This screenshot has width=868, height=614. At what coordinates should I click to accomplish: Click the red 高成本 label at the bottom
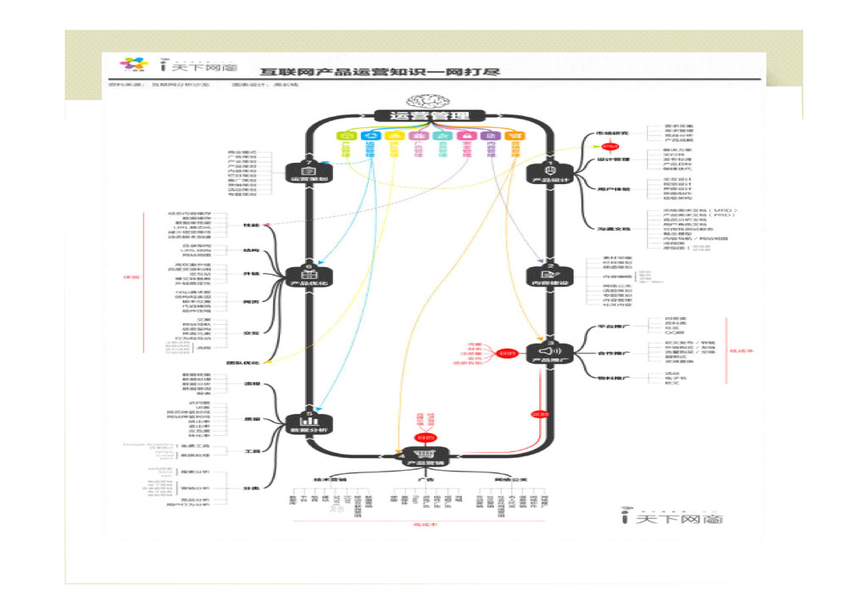[x=425, y=524]
